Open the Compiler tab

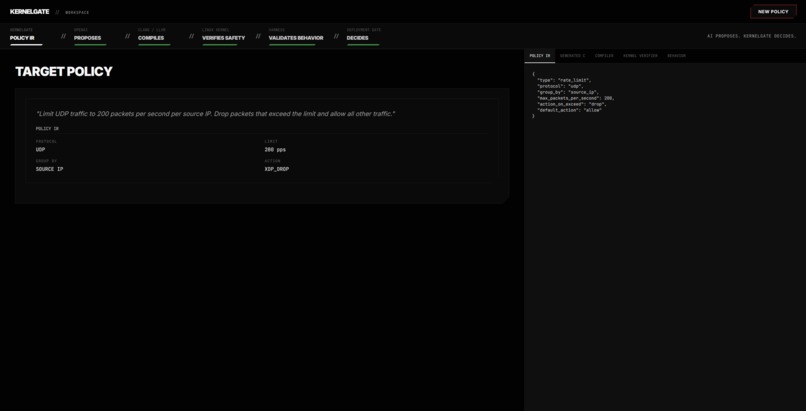604,55
